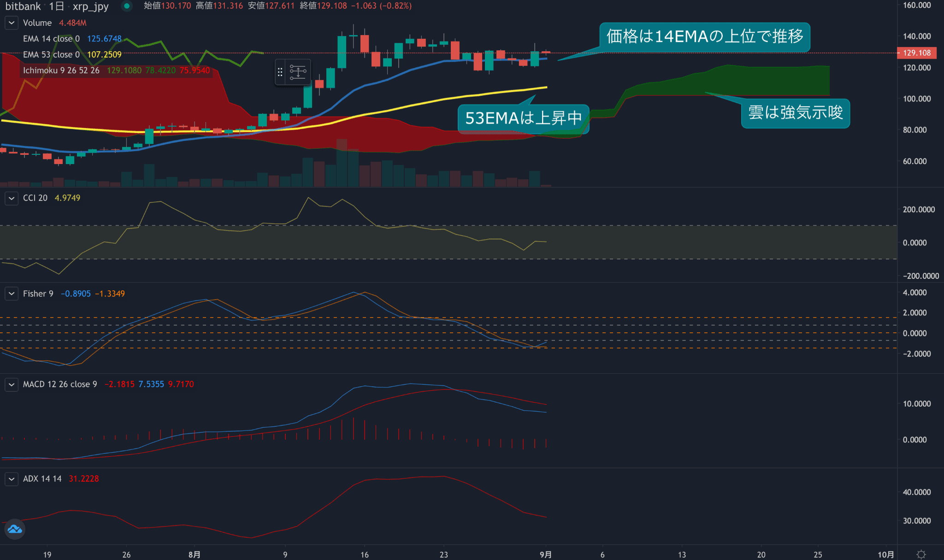Collapse the CCI 20 indicator pane

(x=11, y=198)
